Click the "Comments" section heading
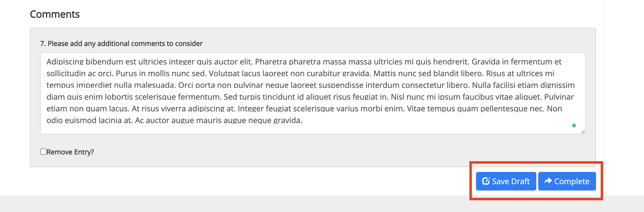 pos(55,14)
